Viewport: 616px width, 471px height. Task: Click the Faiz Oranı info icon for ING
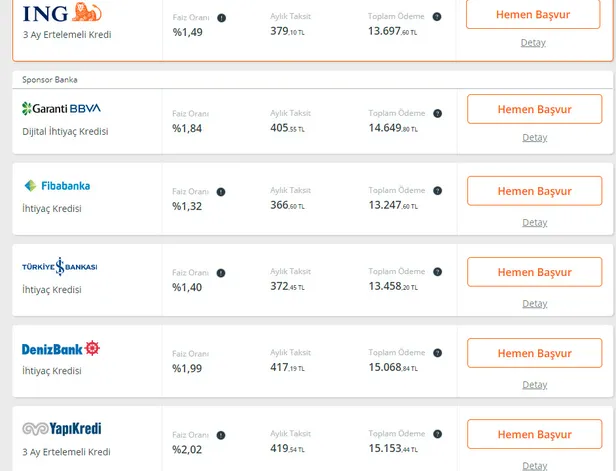click(x=221, y=18)
